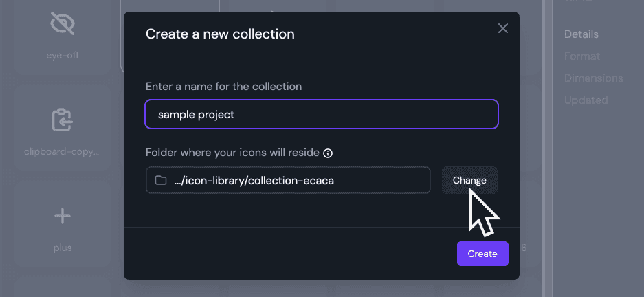Click 'Folder where your icons will reside' label
Image resolution: width=644 pixels, height=297 pixels.
232,153
